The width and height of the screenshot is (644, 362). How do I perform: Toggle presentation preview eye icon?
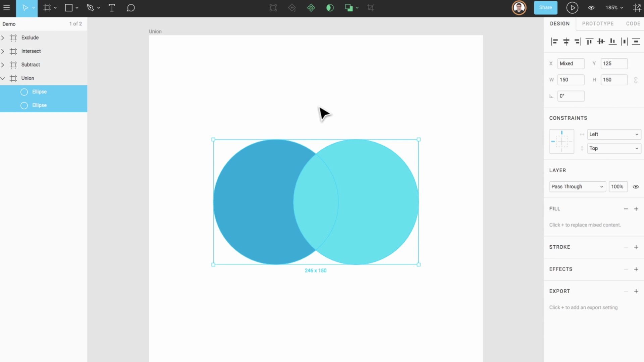coord(591,8)
